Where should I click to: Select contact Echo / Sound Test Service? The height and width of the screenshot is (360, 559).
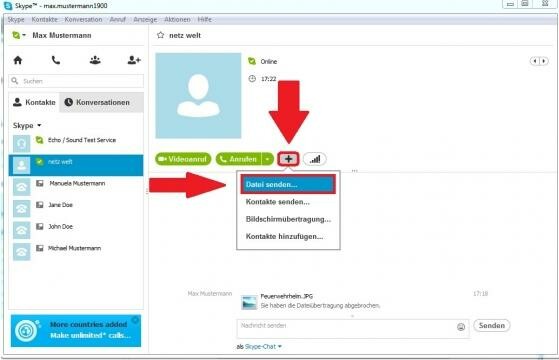76,143
